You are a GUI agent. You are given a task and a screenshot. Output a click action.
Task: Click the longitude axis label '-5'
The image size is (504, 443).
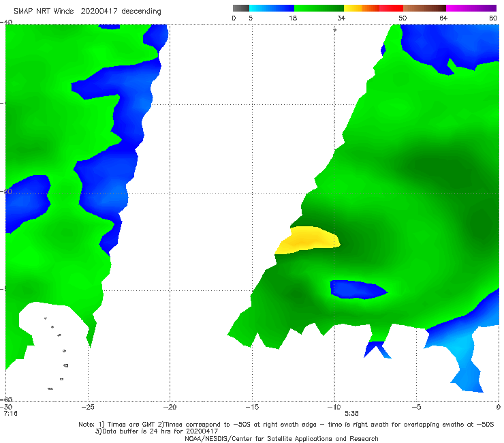coord(416,407)
